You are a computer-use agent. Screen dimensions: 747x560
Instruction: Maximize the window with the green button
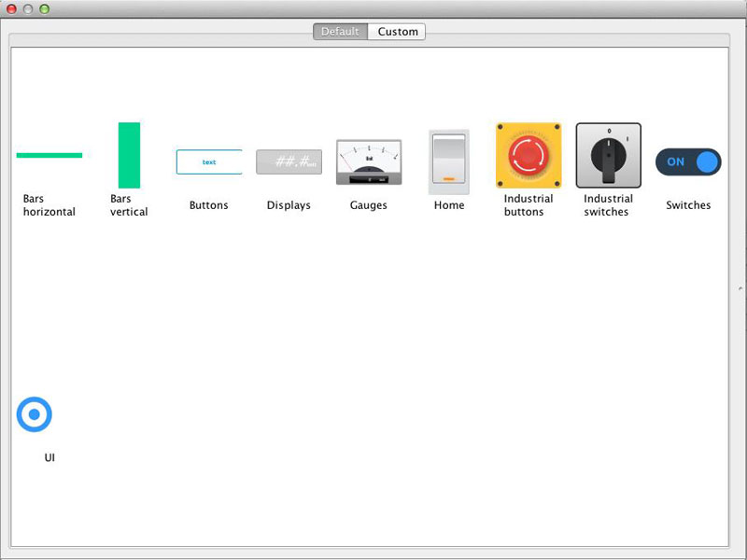(x=44, y=9)
